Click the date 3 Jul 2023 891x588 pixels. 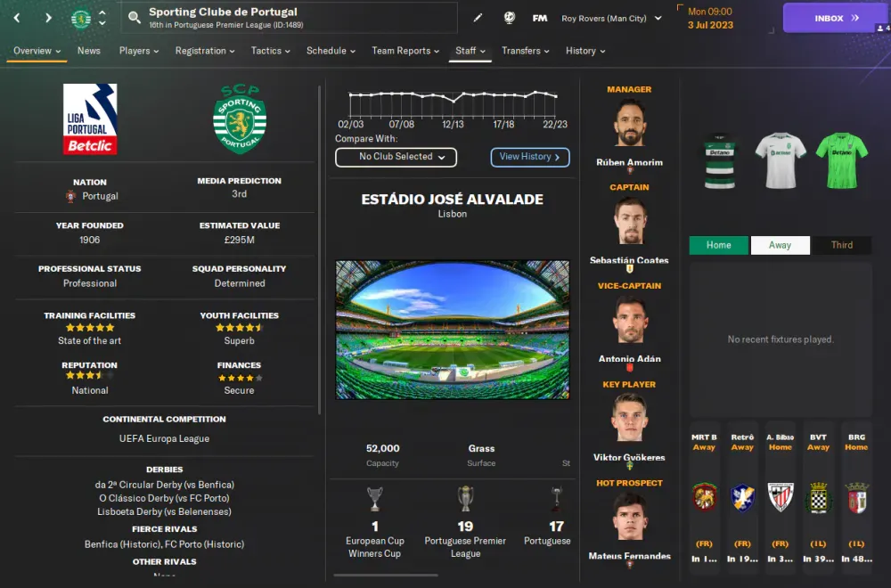[x=710, y=25]
